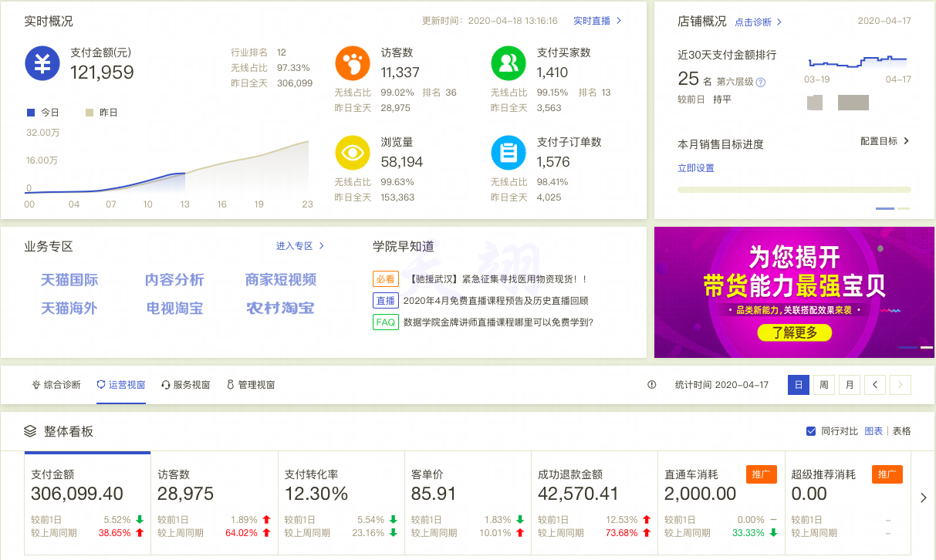Viewport: 936px width, 560px height.
Task: Click the shield icon of 运营视窗
Action: pyautogui.click(x=101, y=384)
